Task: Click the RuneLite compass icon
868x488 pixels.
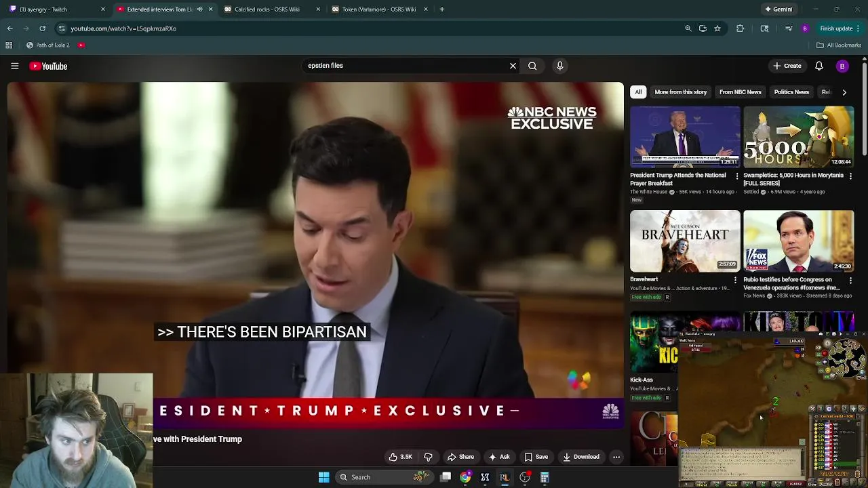Action: pos(827,344)
